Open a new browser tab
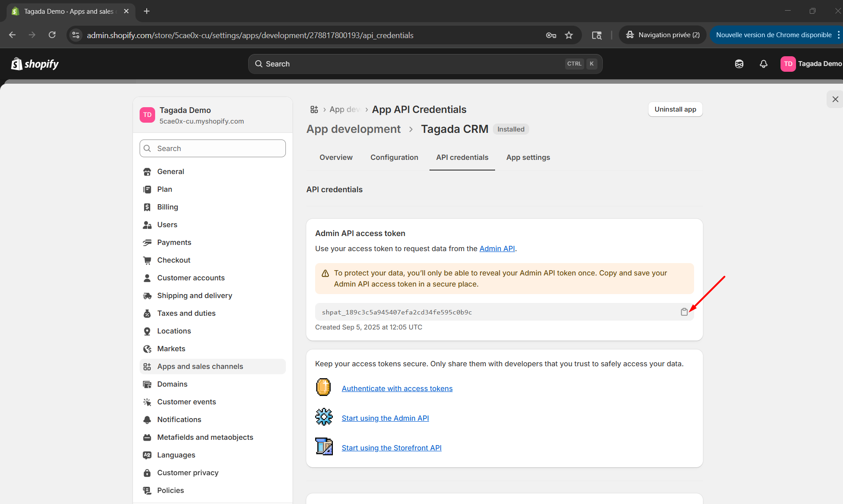Image resolution: width=843 pixels, height=504 pixels. [x=147, y=11]
